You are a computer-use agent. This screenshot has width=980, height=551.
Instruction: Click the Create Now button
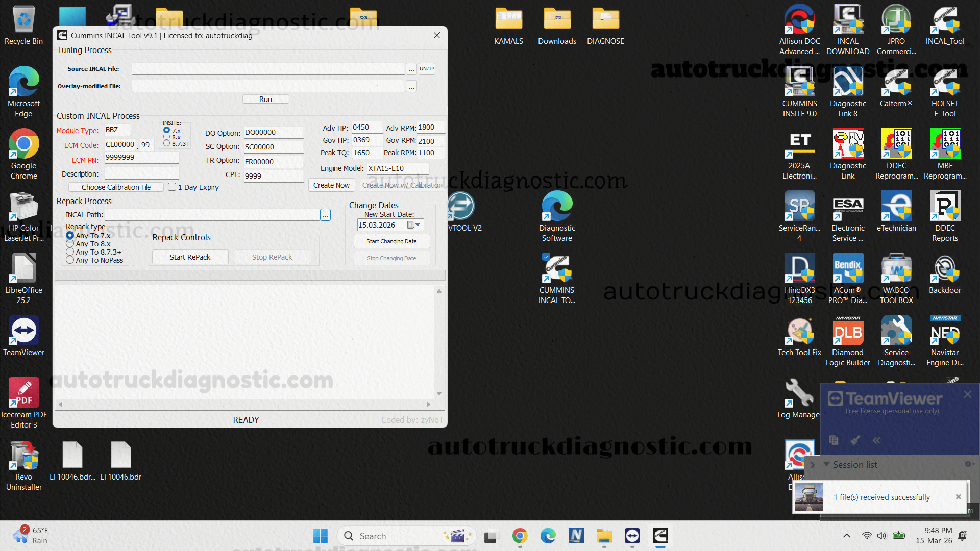(x=331, y=185)
